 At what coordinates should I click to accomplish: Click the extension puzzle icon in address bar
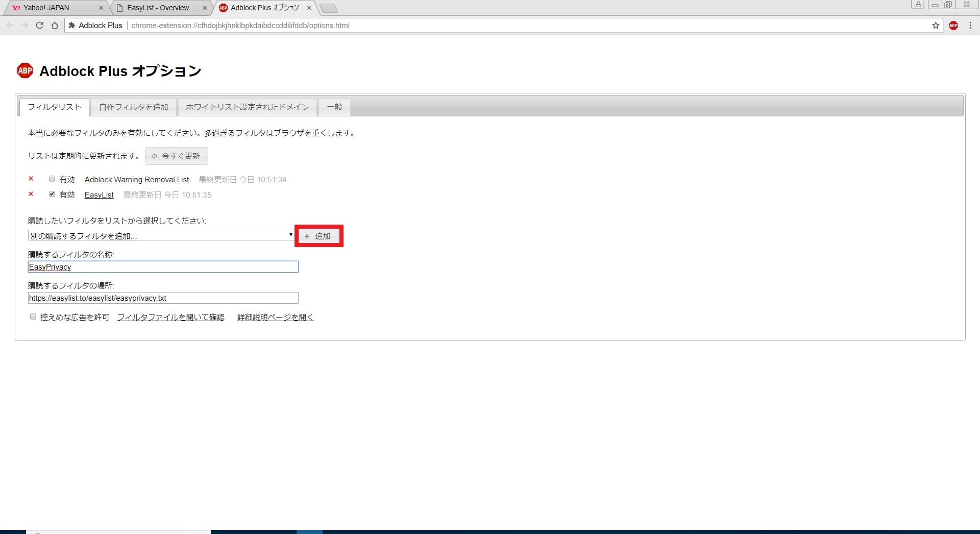(72, 26)
